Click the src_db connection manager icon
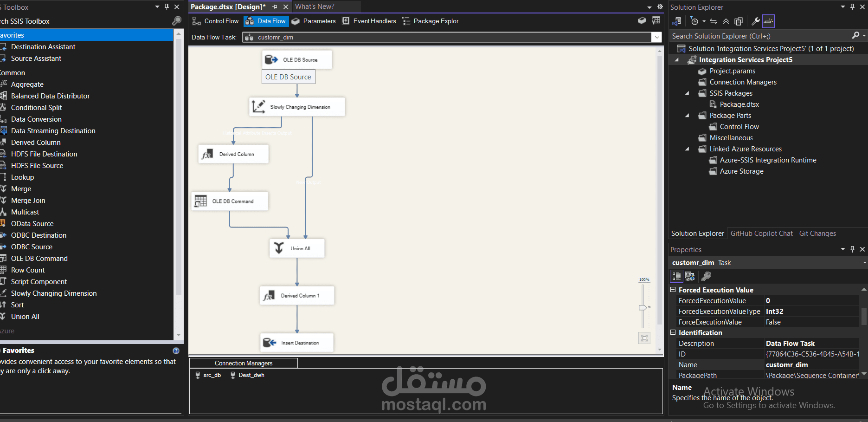Viewport: 868px width, 422px height. point(198,375)
